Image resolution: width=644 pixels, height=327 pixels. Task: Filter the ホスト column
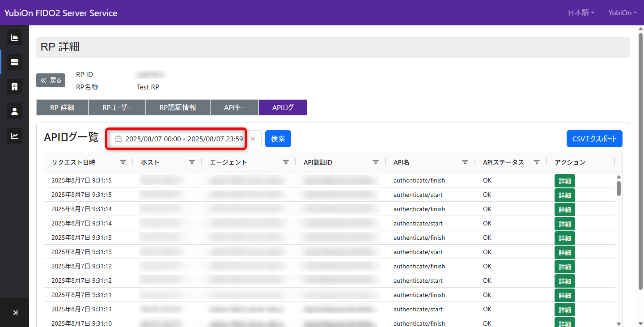click(x=192, y=162)
